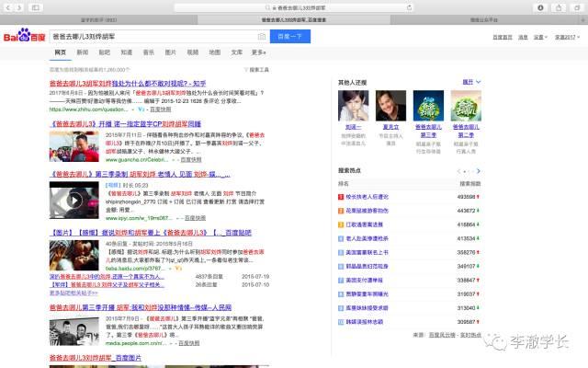588x368 pixels.
Task: Click the blue 百度一下 search button
Action: 290,37
